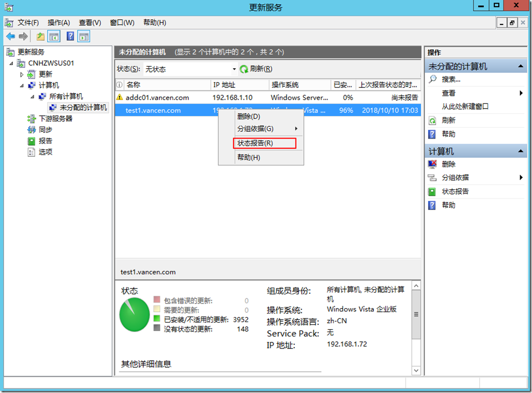
Task: Click the 搜索 magnifier icon in actions pane
Action: tap(433, 79)
